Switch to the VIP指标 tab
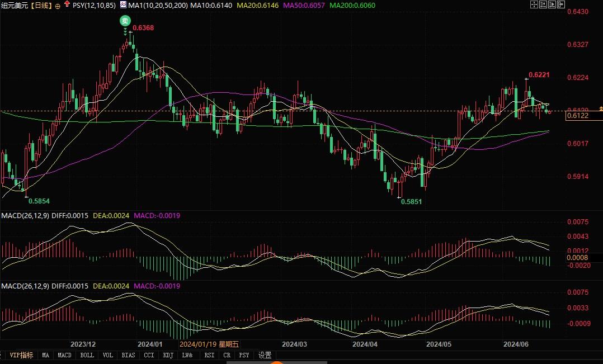603x364 pixels. [x=21, y=355]
